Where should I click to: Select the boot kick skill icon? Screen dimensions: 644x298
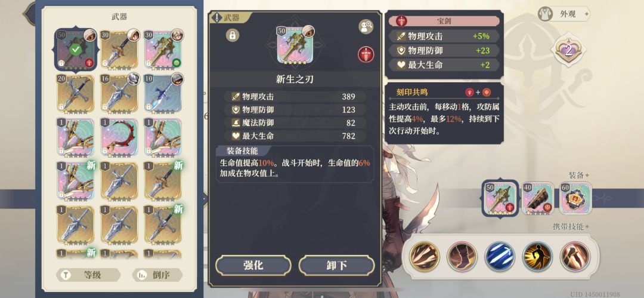pyautogui.click(x=462, y=256)
